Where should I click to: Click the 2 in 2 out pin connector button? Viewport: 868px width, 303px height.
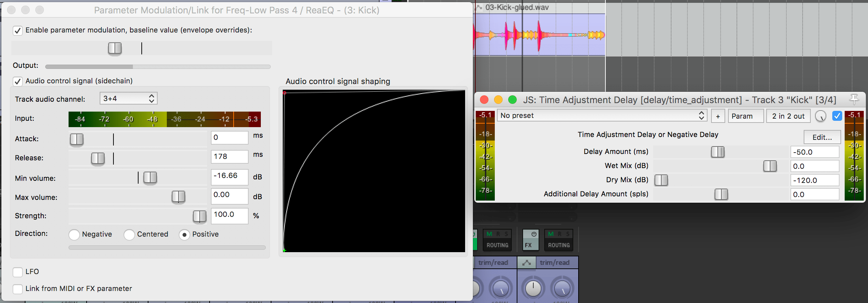788,116
